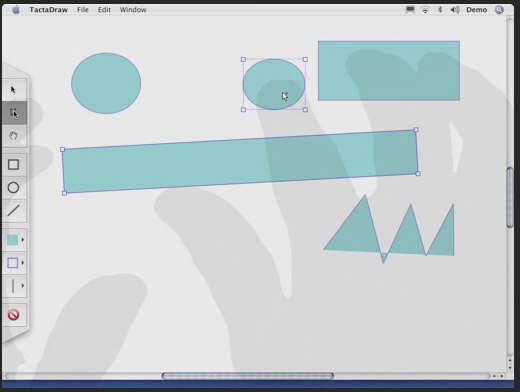Select the line drawing tool
The height and width of the screenshot is (392, 520).
coord(13,210)
